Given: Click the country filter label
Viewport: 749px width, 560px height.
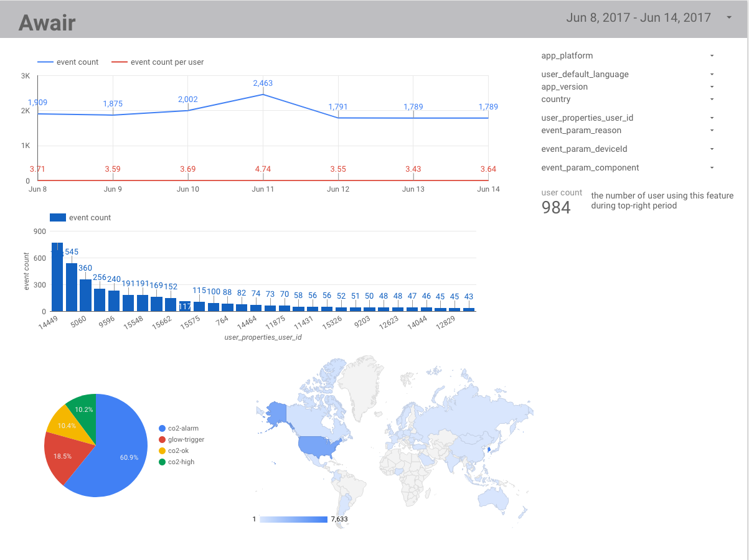Looking at the screenshot, I should pos(556,99).
